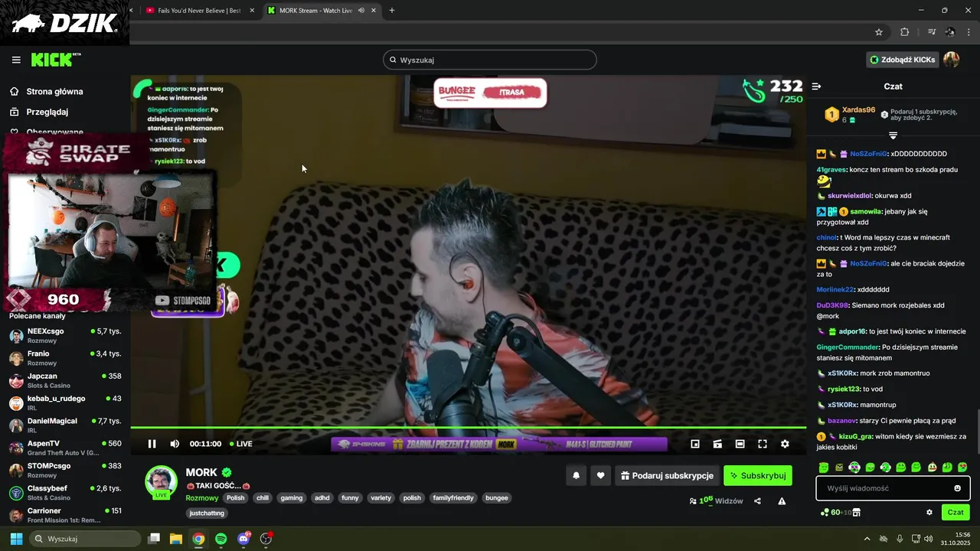Open AspenTV recommended channel
This screenshot has height=551, width=980.
click(65, 448)
